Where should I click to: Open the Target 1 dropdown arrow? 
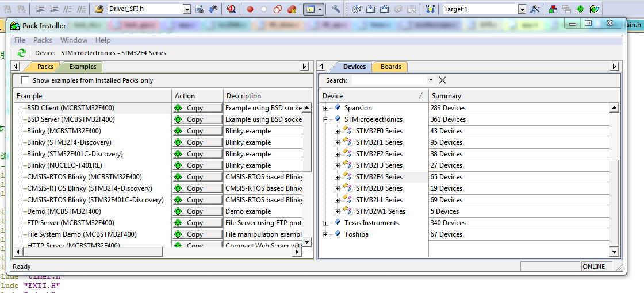pyautogui.click(x=522, y=9)
